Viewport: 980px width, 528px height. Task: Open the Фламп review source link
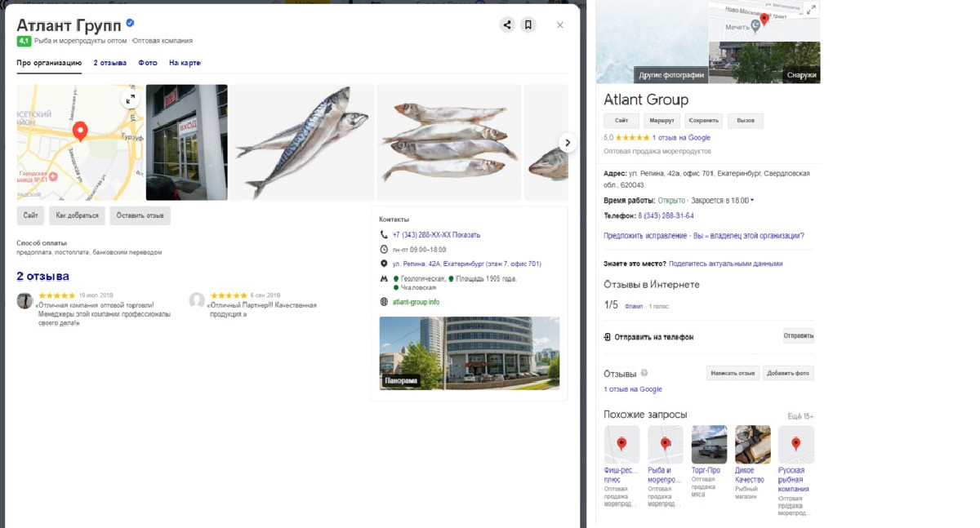click(634, 306)
